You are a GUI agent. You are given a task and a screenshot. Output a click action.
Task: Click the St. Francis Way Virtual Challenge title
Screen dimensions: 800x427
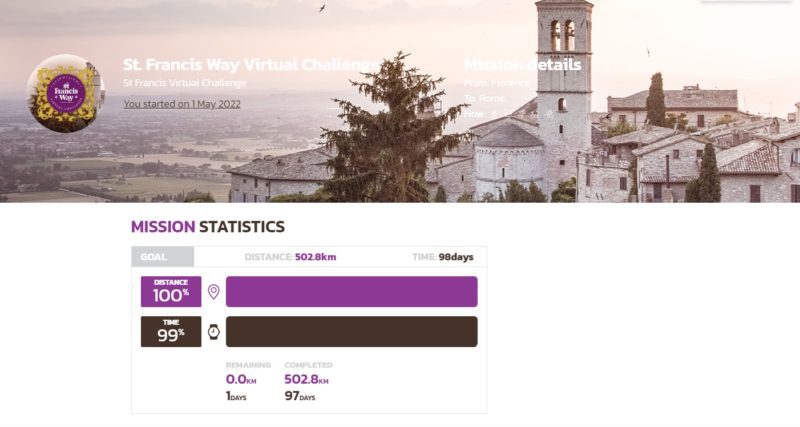[251, 65]
